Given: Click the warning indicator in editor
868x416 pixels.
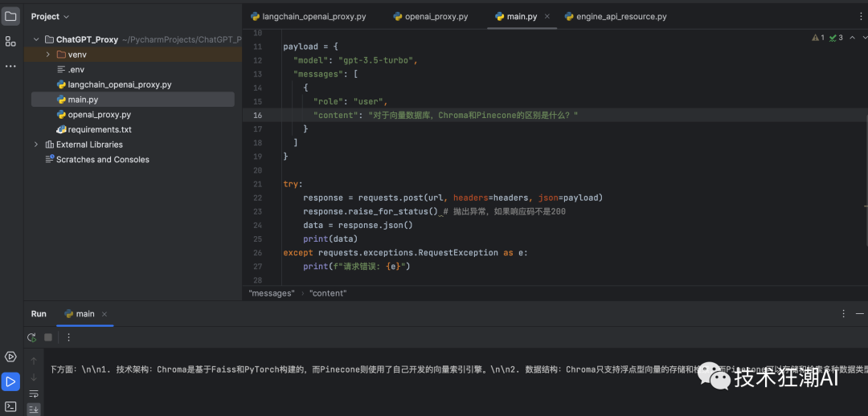Looking at the screenshot, I should click(x=817, y=38).
